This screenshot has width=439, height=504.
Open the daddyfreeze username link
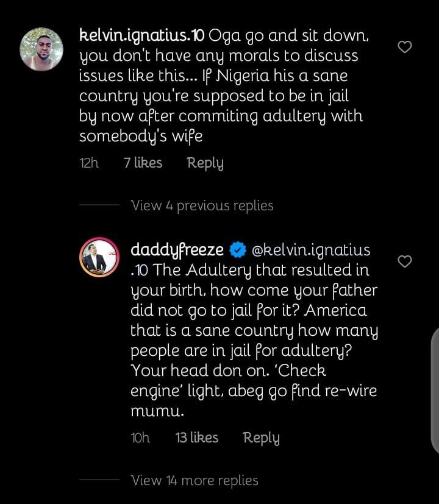(177, 250)
